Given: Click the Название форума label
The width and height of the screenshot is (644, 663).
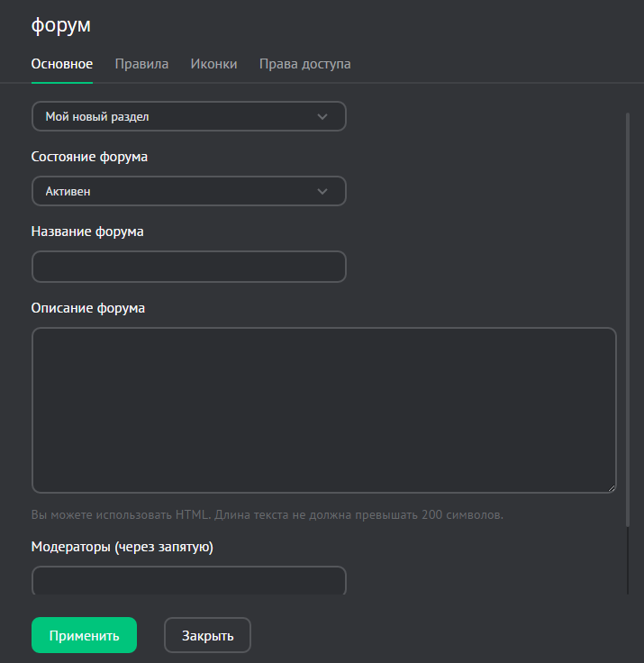Looking at the screenshot, I should tap(87, 231).
